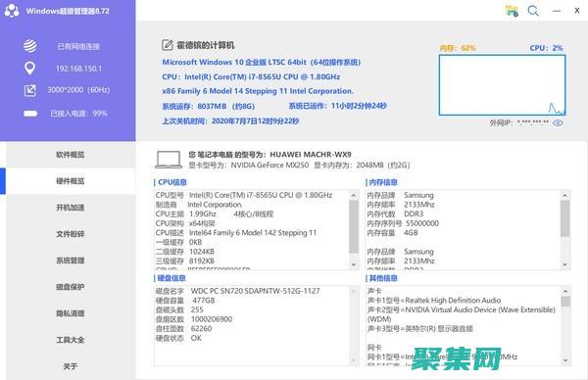Select 二级缓存 1024KB row
Screen dimensions: 588x380
(185, 252)
